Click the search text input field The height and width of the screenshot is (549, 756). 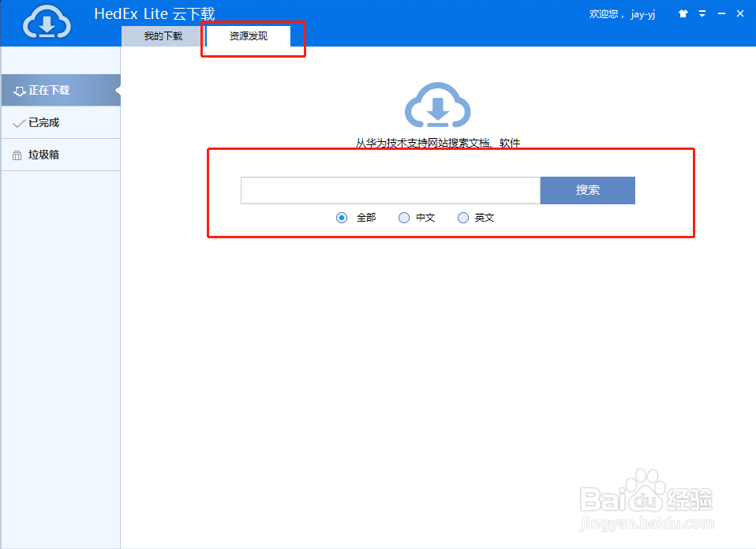(391, 190)
